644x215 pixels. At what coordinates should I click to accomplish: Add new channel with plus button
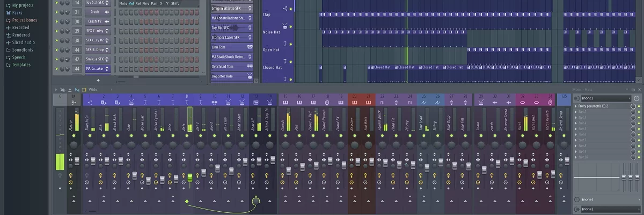98,80
